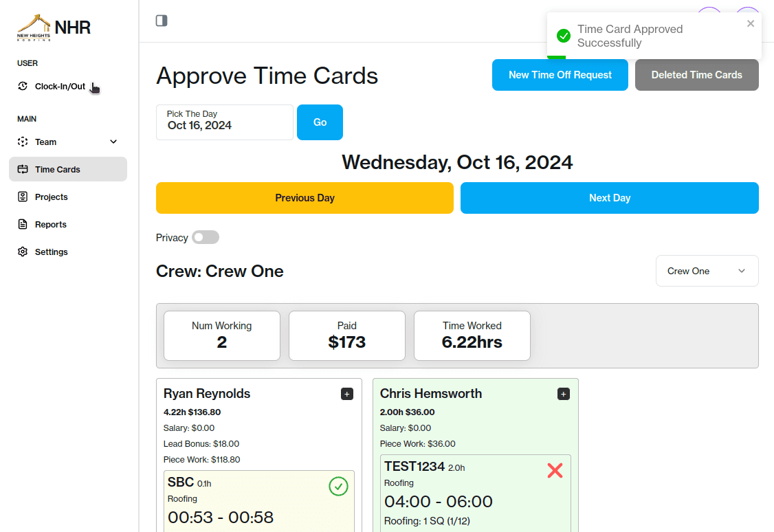Open the Deleted Time Cards view

point(696,75)
